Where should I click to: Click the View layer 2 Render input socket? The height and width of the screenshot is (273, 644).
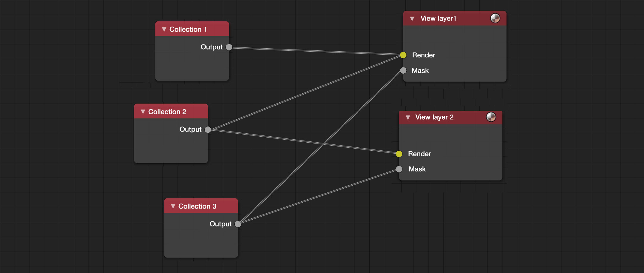[399, 154]
